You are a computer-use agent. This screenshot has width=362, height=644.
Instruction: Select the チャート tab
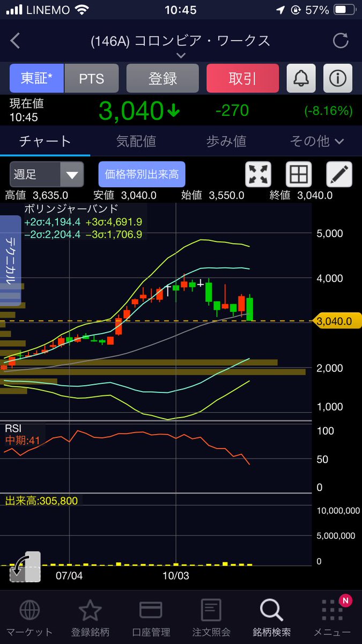tap(45, 141)
